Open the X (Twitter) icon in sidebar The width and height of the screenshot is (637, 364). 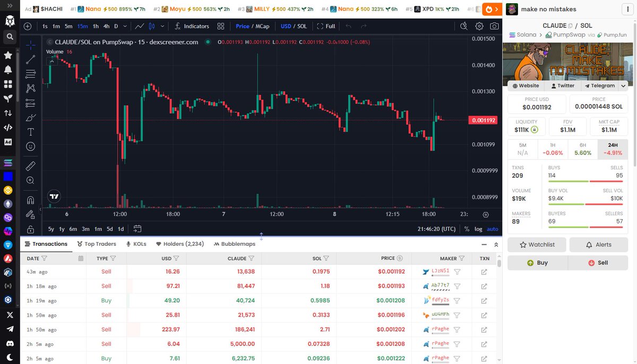(x=8, y=315)
